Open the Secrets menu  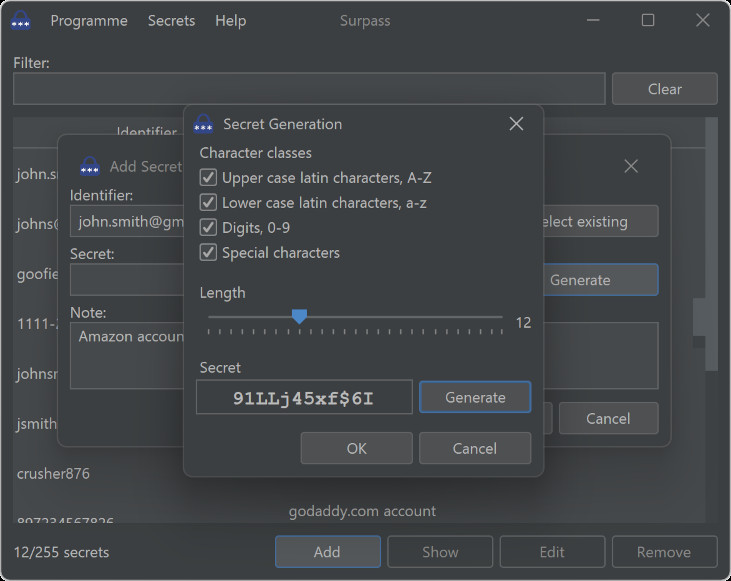tap(171, 20)
